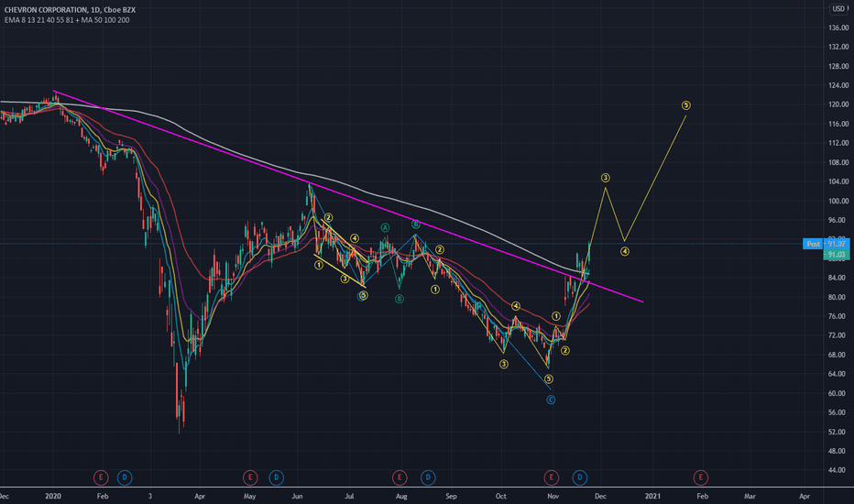Select the yellow projected wave path line

pyautogui.click(x=653, y=180)
